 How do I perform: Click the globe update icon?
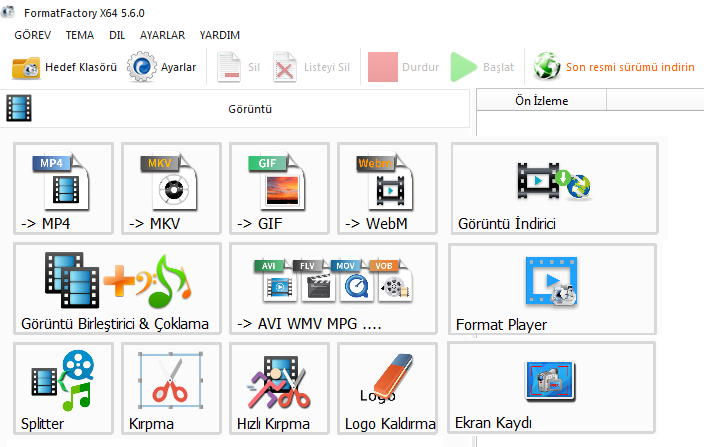546,66
